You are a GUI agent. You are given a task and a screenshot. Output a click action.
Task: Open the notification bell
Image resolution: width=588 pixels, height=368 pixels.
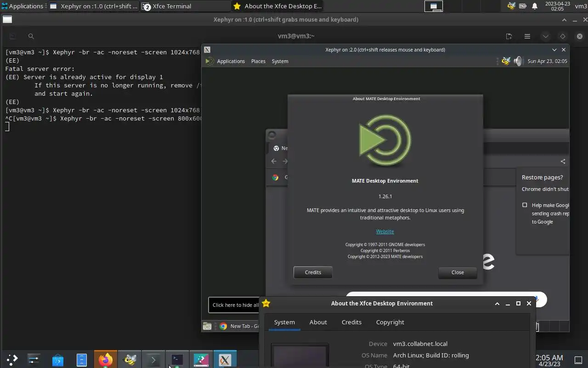[x=535, y=6]
